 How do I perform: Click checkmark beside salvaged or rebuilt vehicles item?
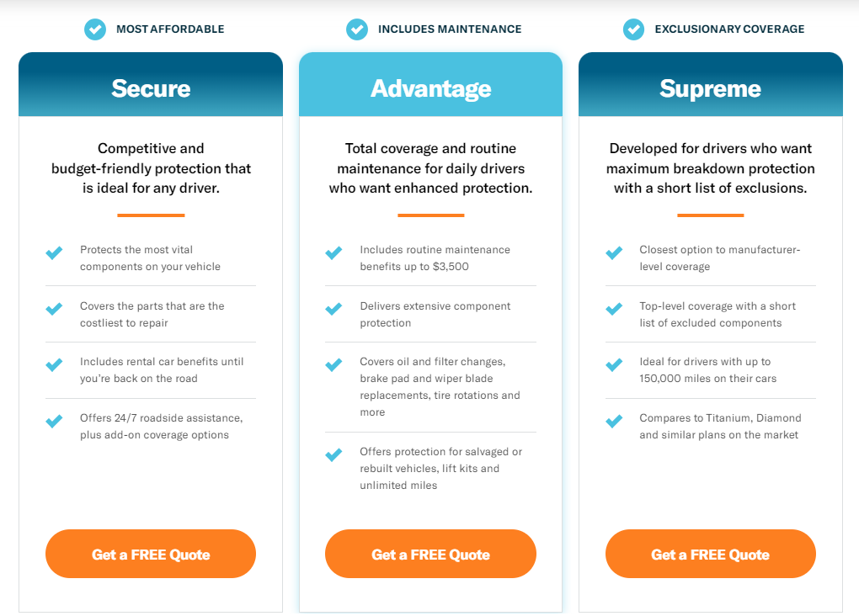(333, 454)
